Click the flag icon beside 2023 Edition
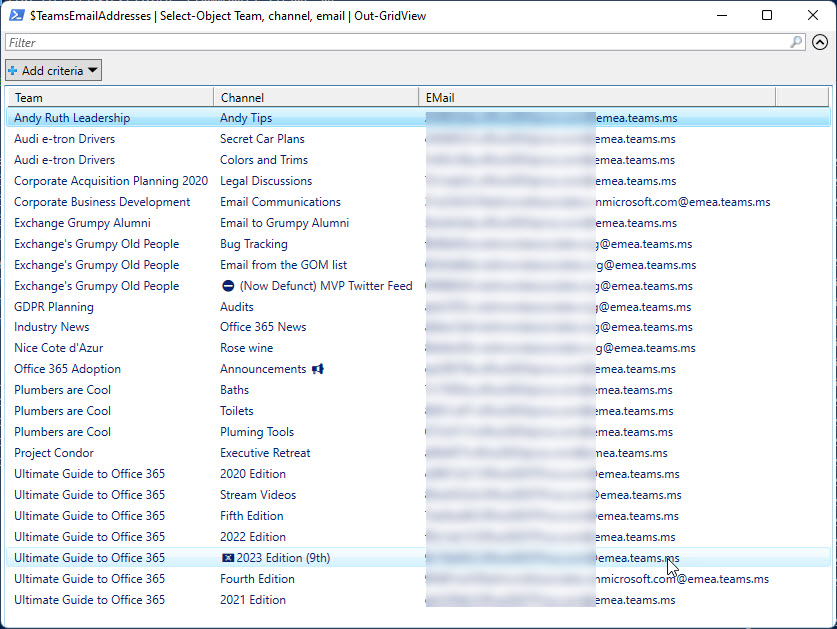 click(x=227, y=558)
